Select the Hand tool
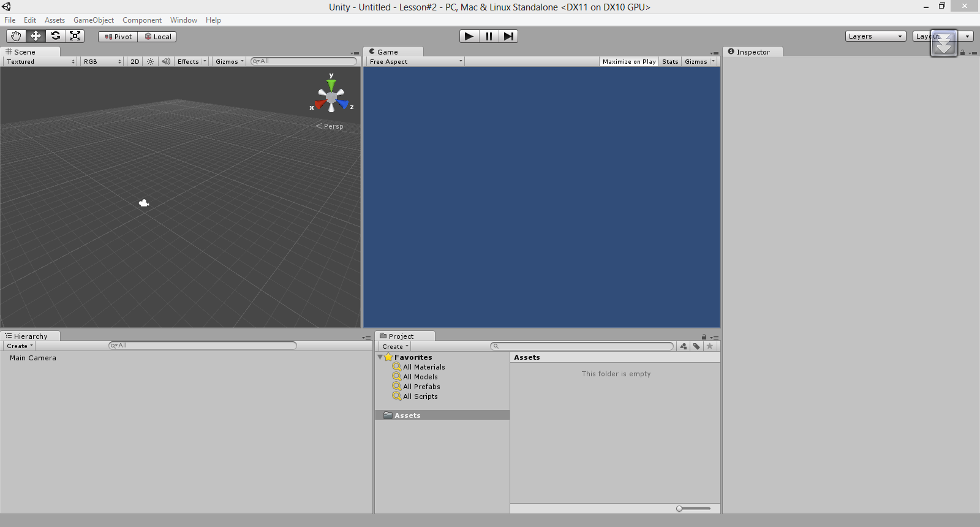Image resolution: width=980 pixels, height=527 pixels. coord(16,36)
